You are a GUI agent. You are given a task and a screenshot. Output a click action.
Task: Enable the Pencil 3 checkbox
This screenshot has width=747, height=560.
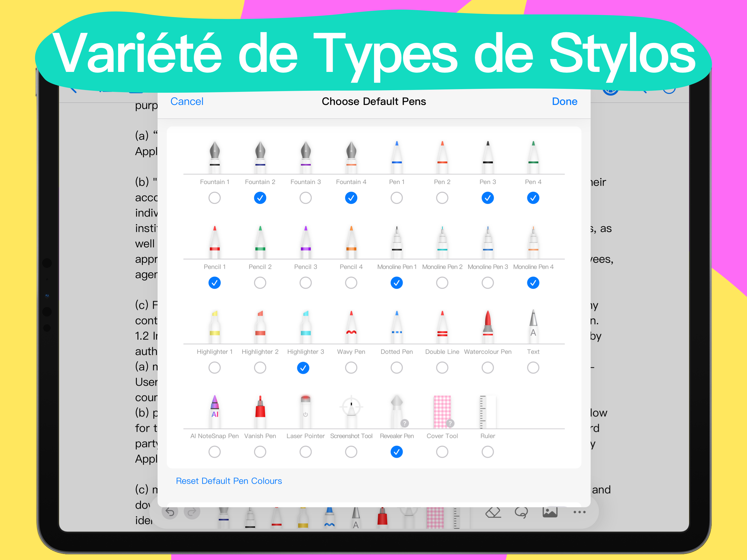tap(305, 283)
